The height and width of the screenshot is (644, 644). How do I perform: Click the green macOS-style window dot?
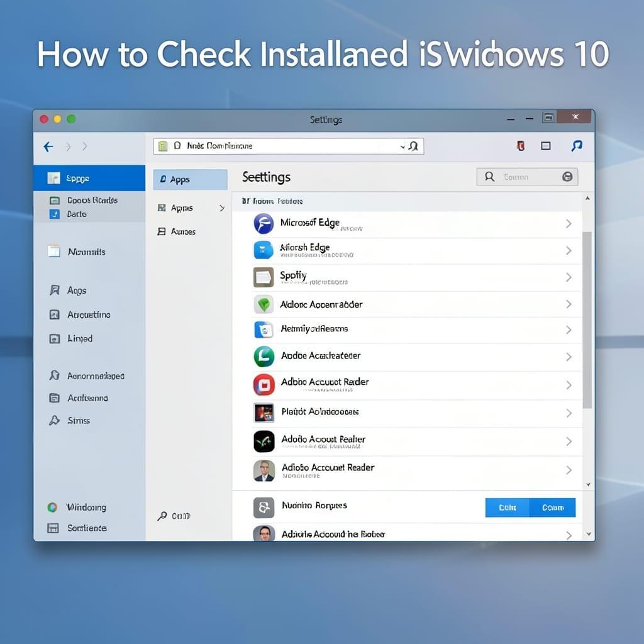(x=71, y=119)
